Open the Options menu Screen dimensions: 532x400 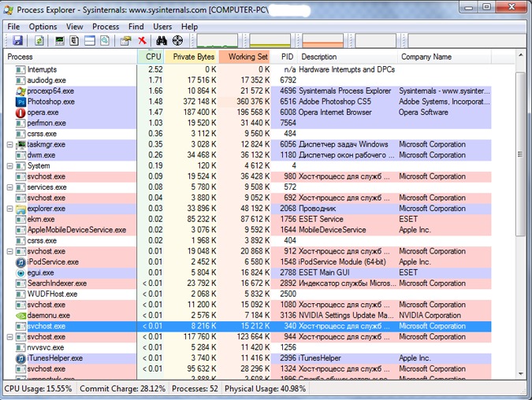(43, 26)
